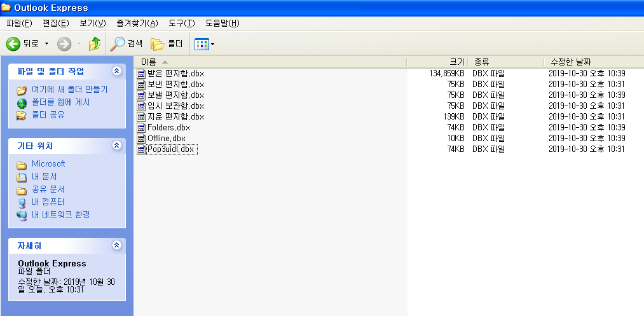Toggle the Folders (폴더) pane
Image resolution: width=644 pixels, height=316 pixels.
point(167,44)
